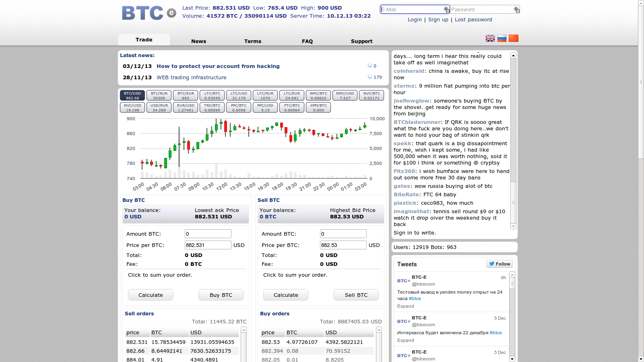644x362 pixels.
Task: Open the Support tab
Action: point(361,41)
